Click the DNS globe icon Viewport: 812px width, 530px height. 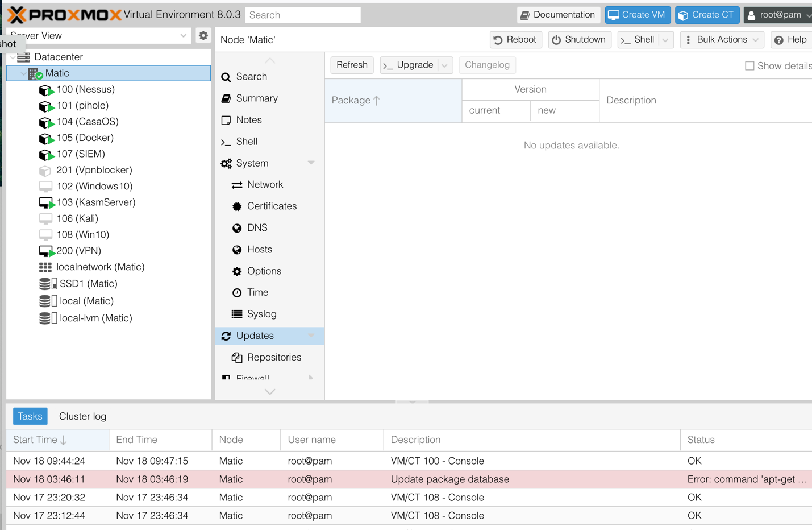(237, 228)
